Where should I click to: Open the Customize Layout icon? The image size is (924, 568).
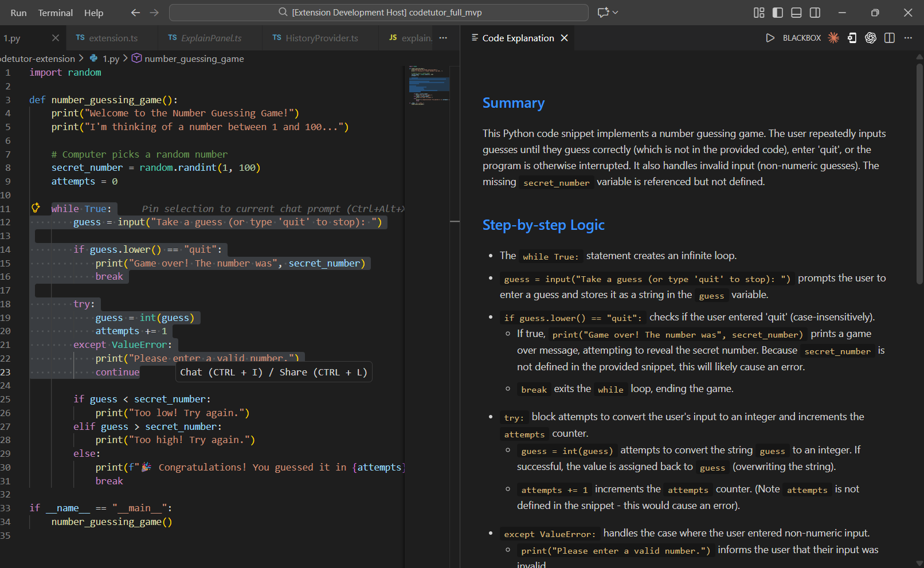(x=759, y=12)
